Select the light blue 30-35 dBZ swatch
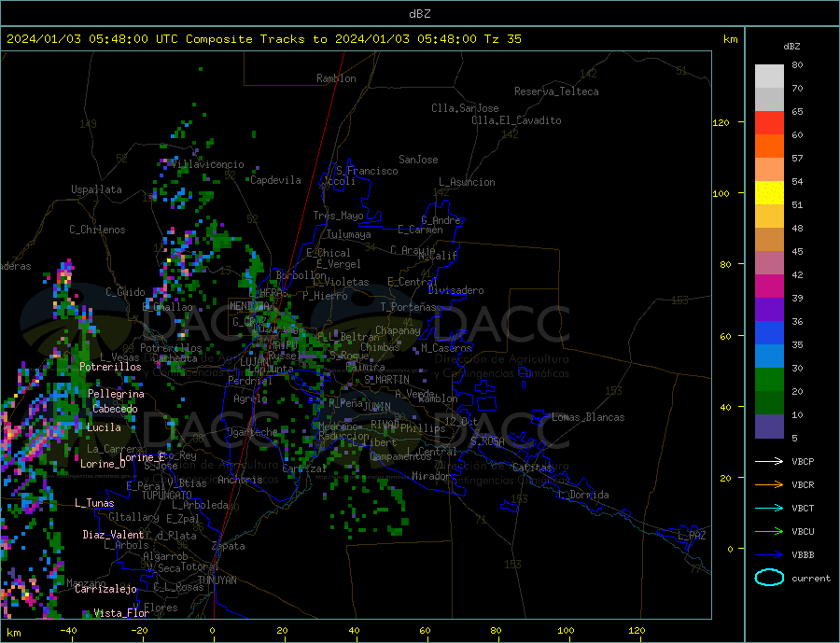 click(769, 356)
